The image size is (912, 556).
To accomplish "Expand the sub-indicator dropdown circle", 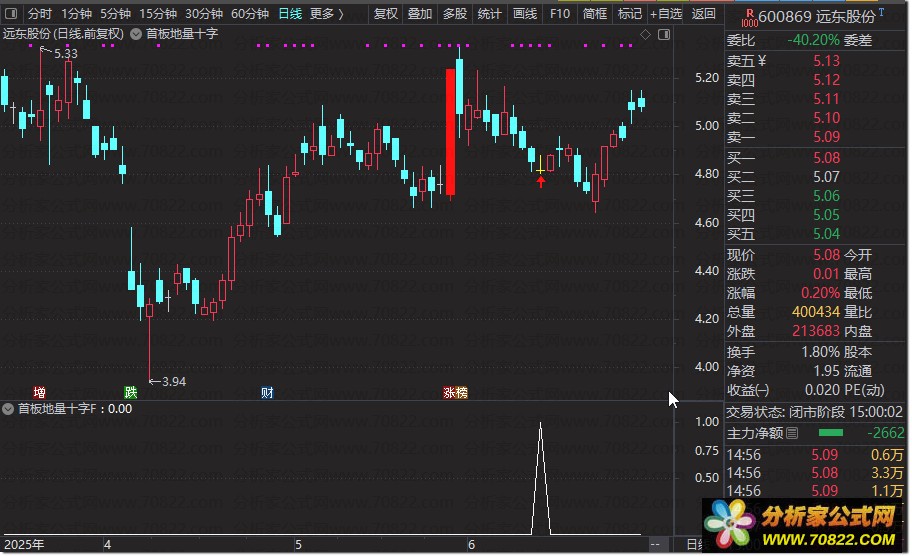I will 8,409.
